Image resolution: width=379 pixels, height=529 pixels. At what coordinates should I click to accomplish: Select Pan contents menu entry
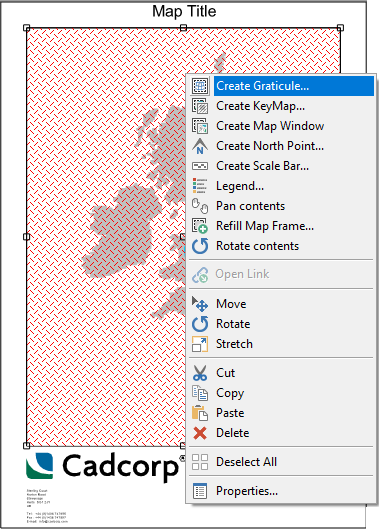point(281,206)
